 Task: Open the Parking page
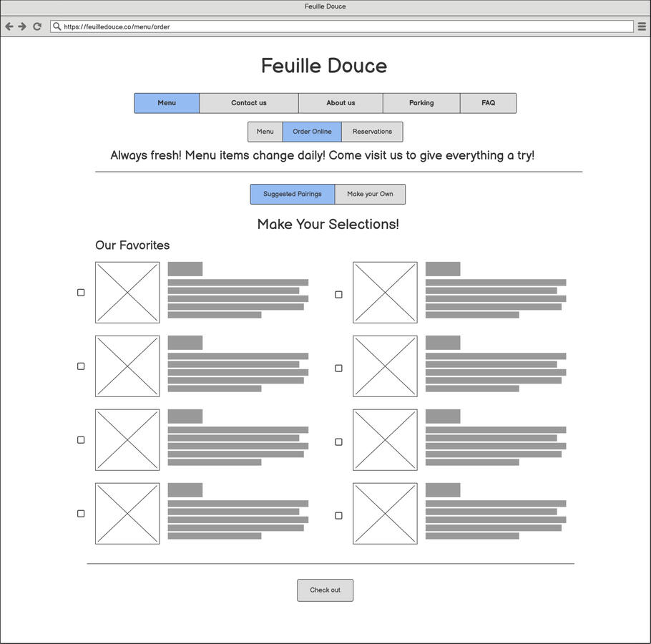click(421, 103)
